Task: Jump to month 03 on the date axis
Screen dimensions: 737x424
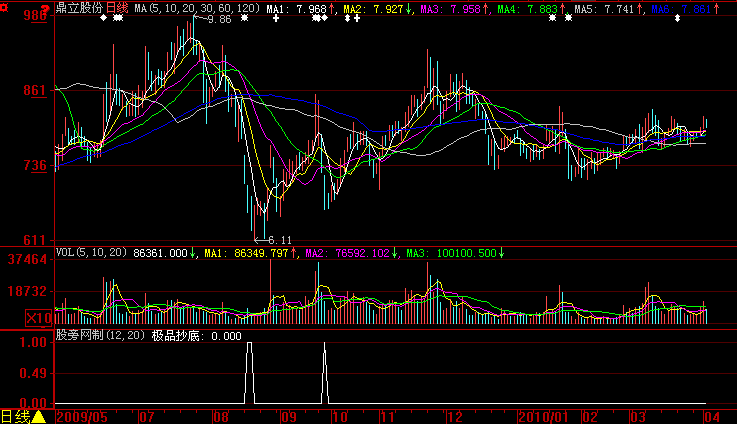Action: [638, 417]
